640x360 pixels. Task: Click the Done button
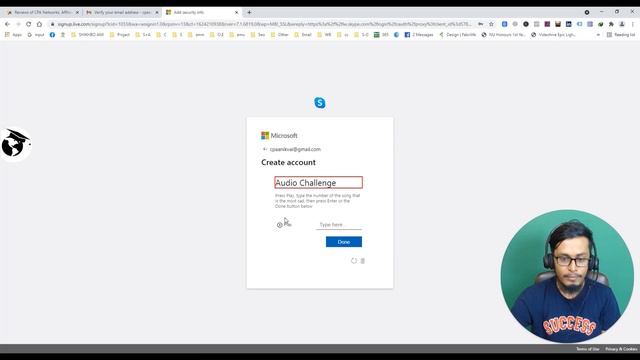(344, 242)
